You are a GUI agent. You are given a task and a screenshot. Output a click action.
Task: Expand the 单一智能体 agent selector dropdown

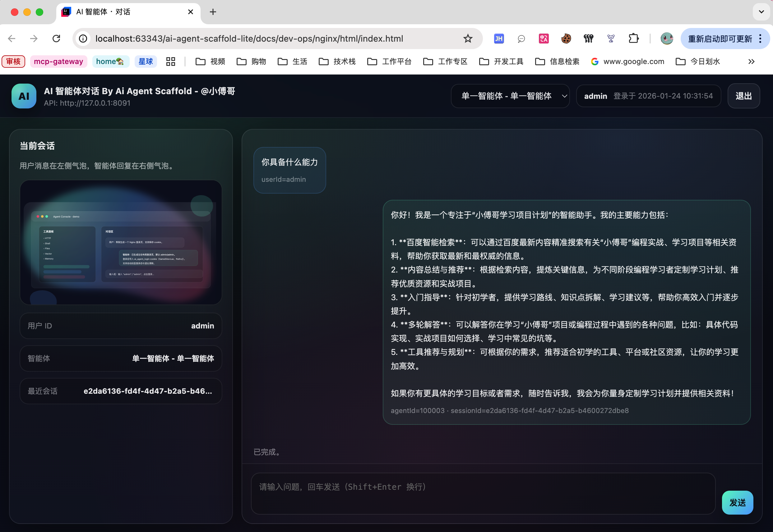point(510,96)
